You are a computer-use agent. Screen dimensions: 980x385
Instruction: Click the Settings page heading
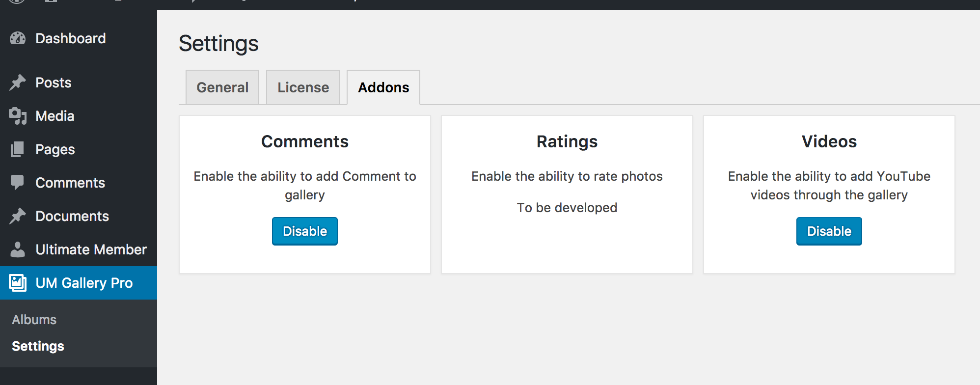coord(218,43)
